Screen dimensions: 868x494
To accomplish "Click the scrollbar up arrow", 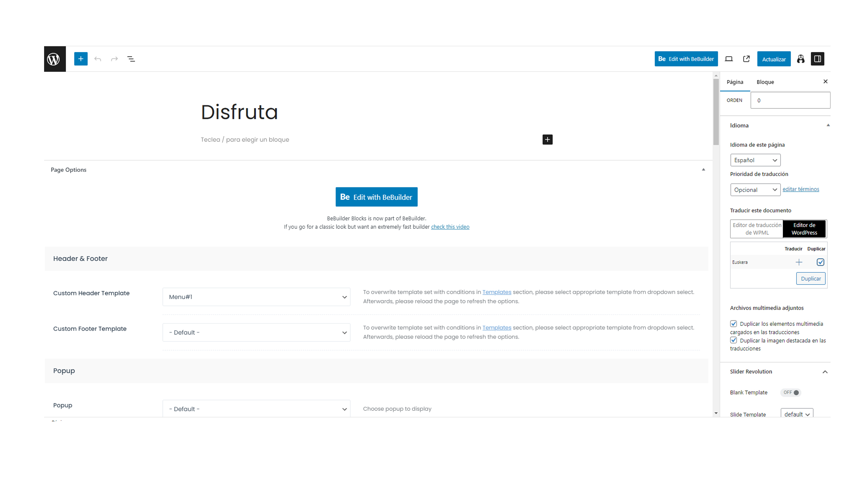I will click(x=716, y=76).
